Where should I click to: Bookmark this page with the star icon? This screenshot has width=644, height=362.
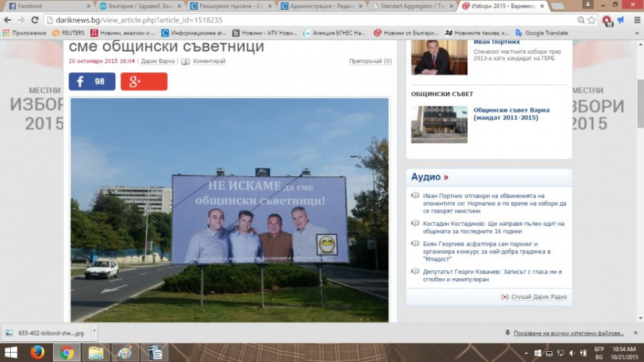click(592, 19)
